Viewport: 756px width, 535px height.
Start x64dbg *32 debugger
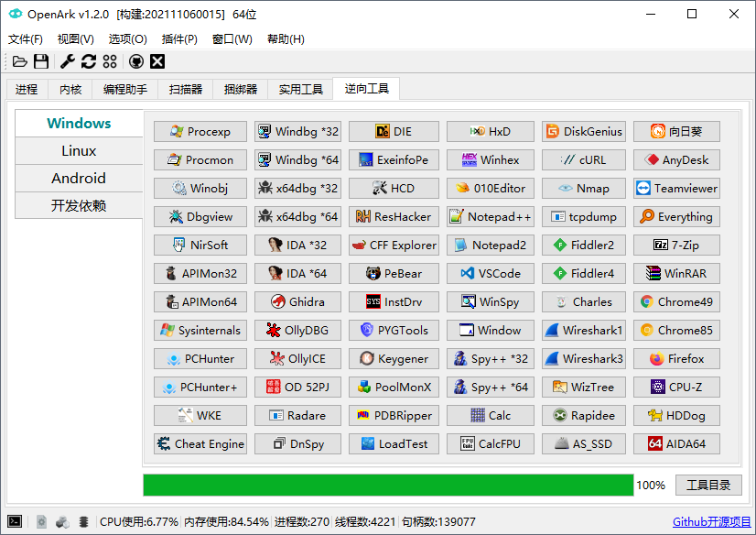[x=298, y=189]
